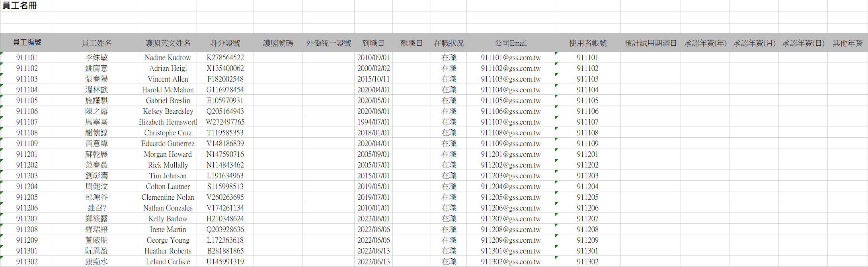Open the email 911105@gss.com.tw
The width and height of the screenshot is (868, 267).
click(x=511, y=101)
